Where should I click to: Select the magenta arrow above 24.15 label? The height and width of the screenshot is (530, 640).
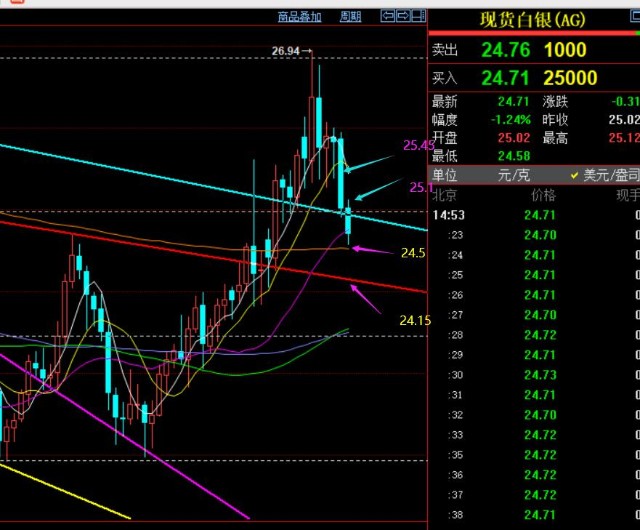coord(367,298)
